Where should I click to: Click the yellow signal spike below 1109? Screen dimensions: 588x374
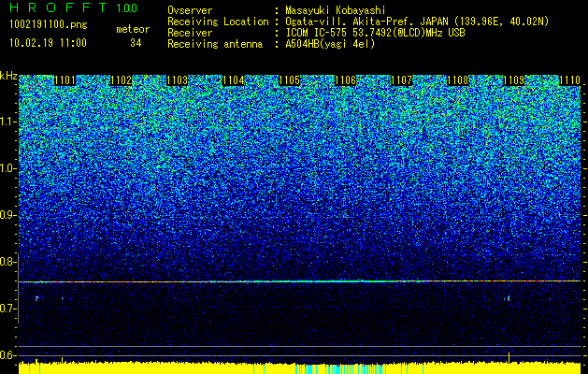(509, 357)
